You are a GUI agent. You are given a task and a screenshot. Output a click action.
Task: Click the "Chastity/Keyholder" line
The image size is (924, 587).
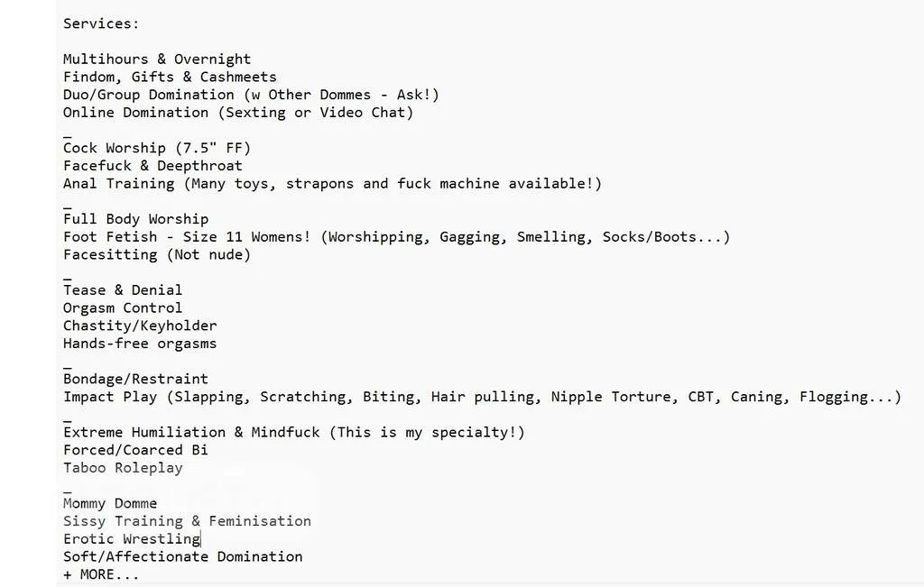(x=140, y=326)
